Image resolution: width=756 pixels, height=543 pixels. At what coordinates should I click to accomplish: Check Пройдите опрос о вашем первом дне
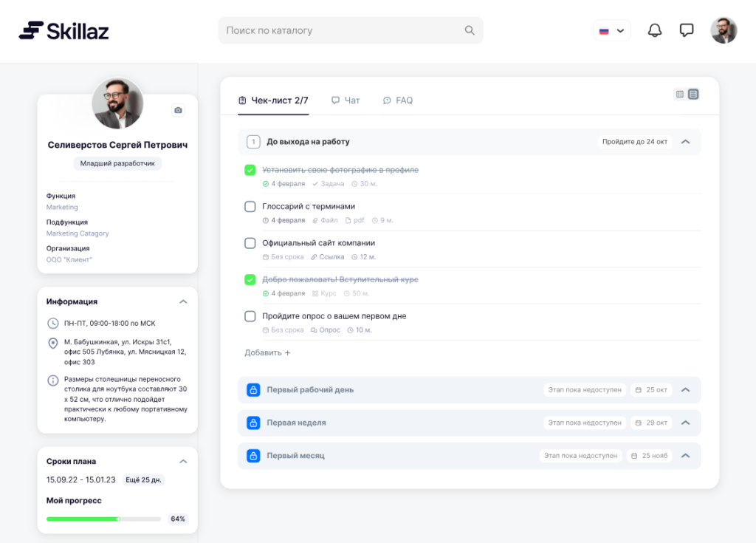click(250, 316)
